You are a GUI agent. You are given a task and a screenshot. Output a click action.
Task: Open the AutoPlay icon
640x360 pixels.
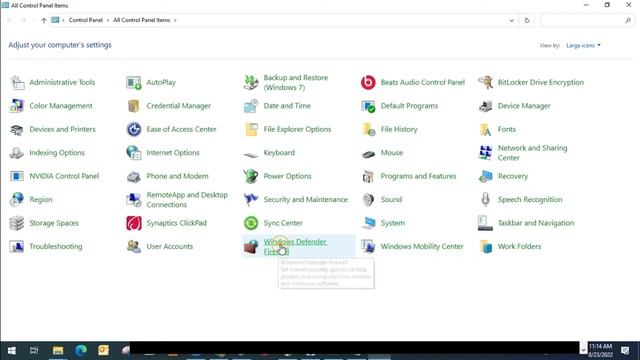click(133, 83)
